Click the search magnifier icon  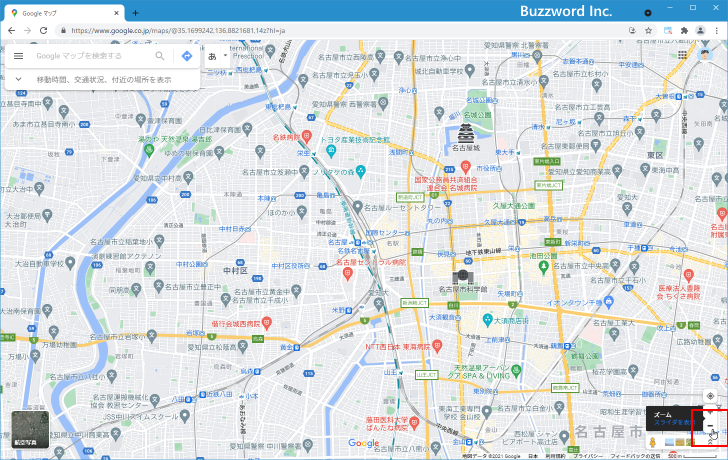point(160,56)
